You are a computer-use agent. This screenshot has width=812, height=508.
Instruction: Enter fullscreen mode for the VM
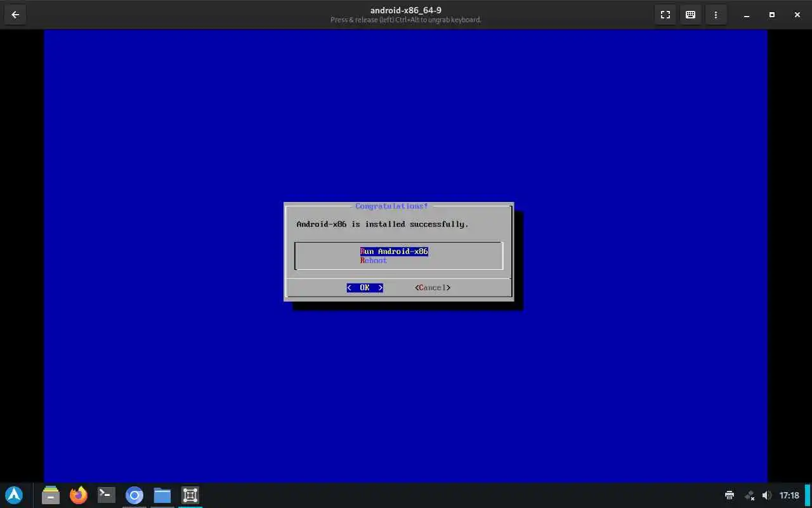point(665,15)
